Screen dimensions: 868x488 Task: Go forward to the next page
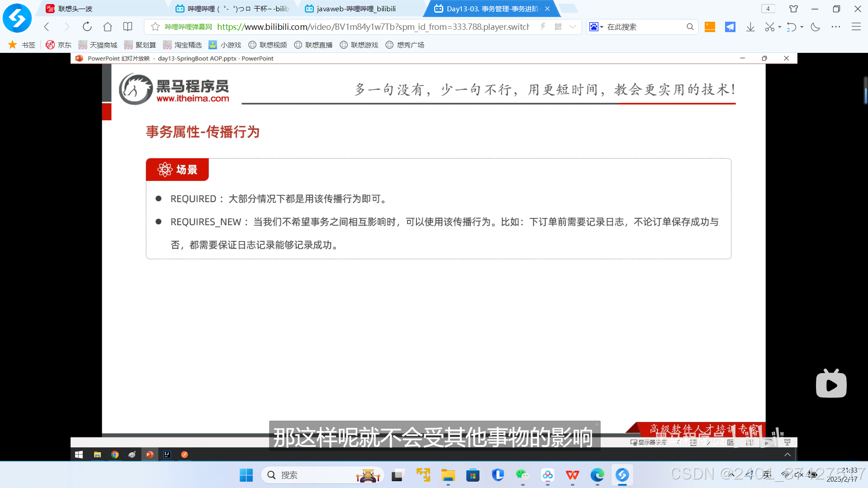point(67,27)
